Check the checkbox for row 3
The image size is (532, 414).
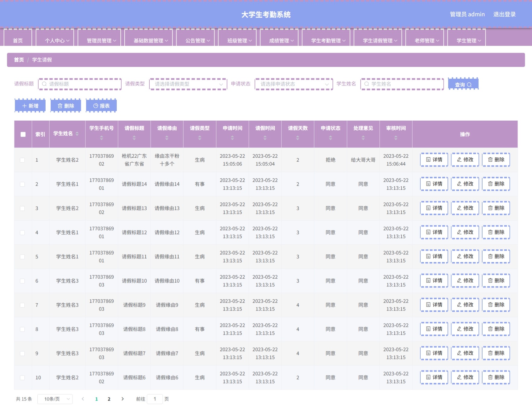click(x=22, y=208)
